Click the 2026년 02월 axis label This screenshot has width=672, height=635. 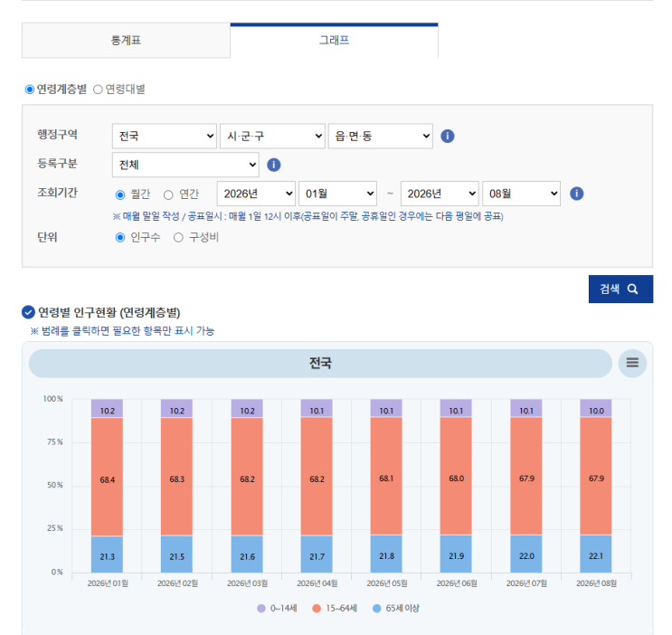pyautogui.click(x=177, y=583)
